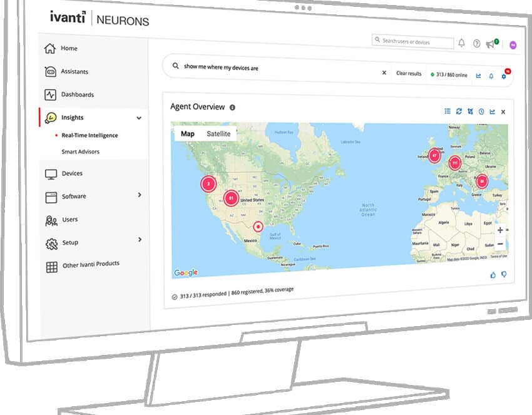Click the device cluster near Ireland
Viewport: 532px width, 415px height.
(x=434, y=156)
